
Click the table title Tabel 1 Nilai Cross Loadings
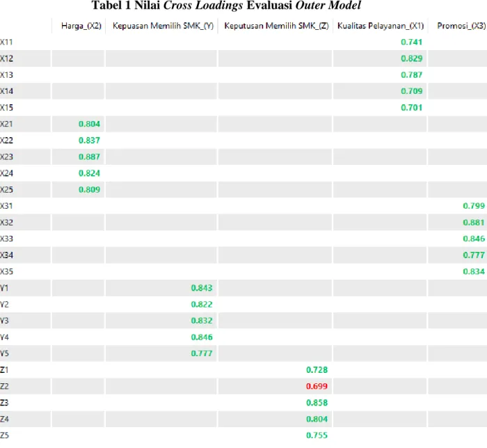(x=167, y=6)
